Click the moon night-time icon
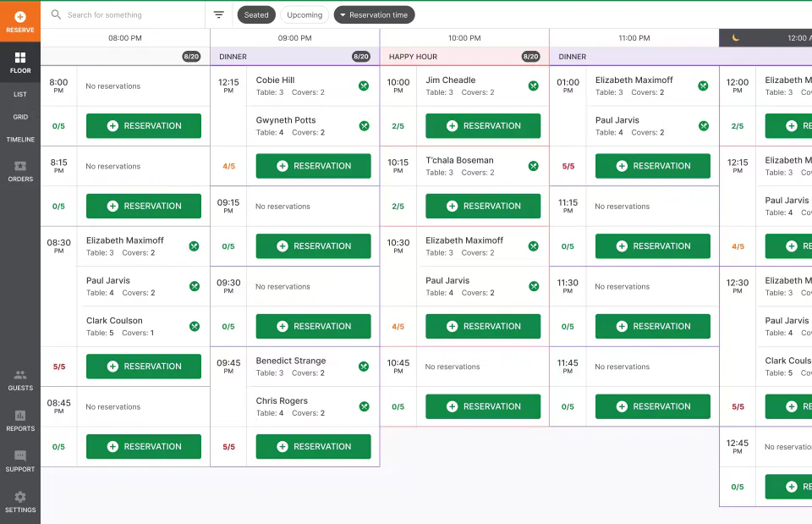 (735, 38)
